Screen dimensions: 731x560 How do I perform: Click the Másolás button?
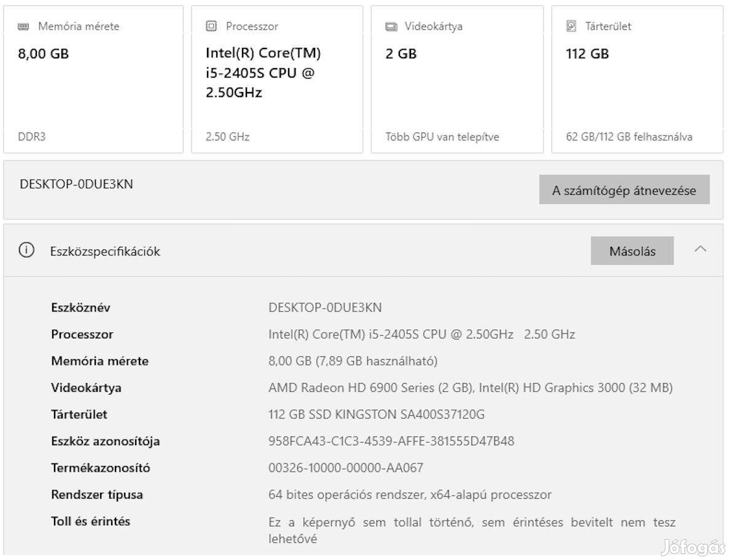click(x=632, y=251)
